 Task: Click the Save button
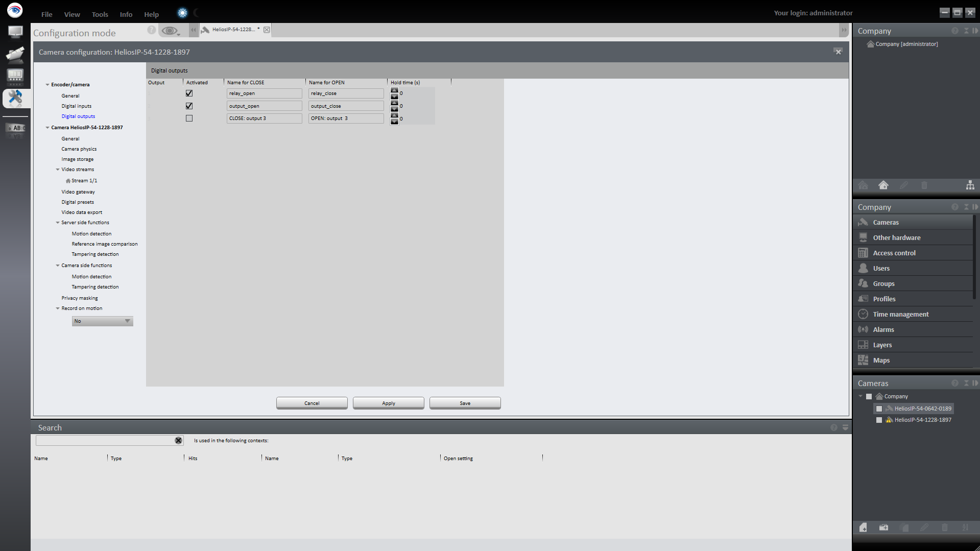[x=465, y=403]
